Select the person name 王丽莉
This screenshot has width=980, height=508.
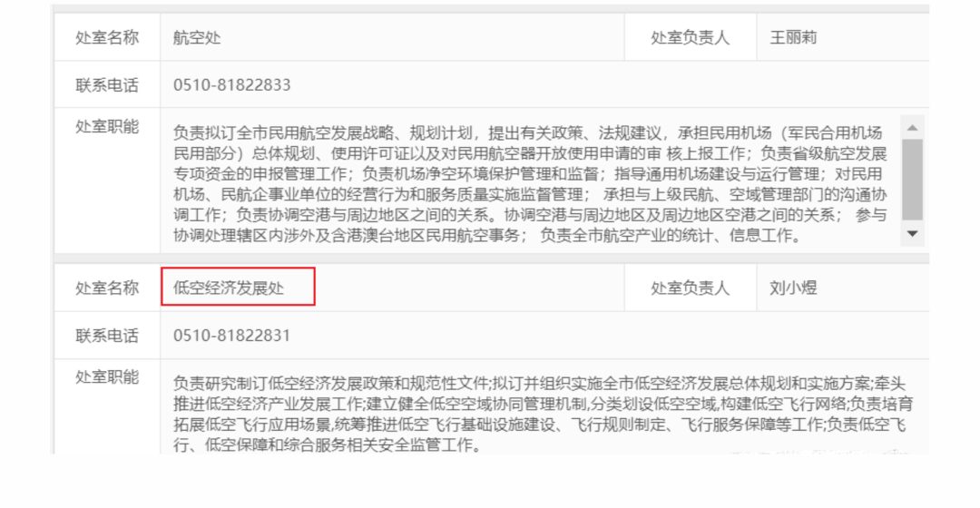pyautogui.click(x=793, y=37)
